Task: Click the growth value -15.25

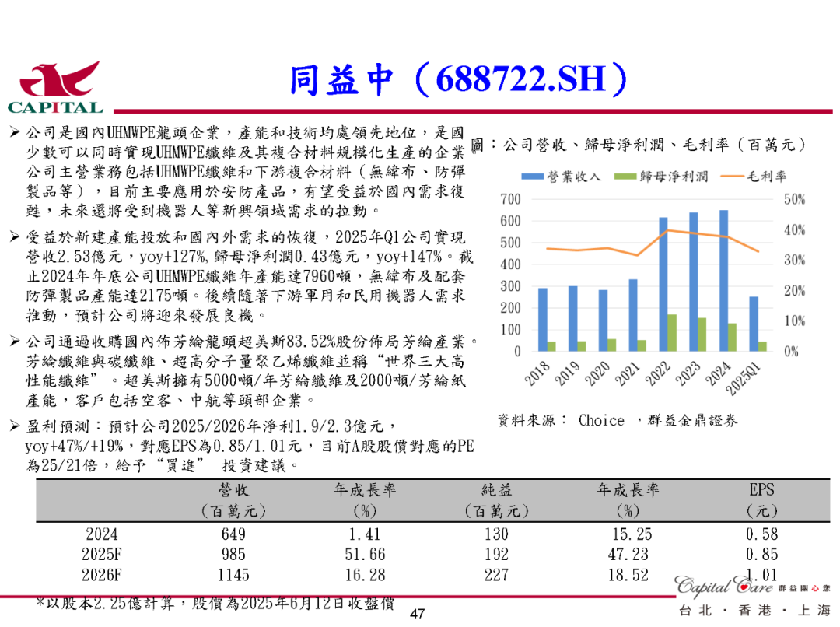Action: pos(628,534)
